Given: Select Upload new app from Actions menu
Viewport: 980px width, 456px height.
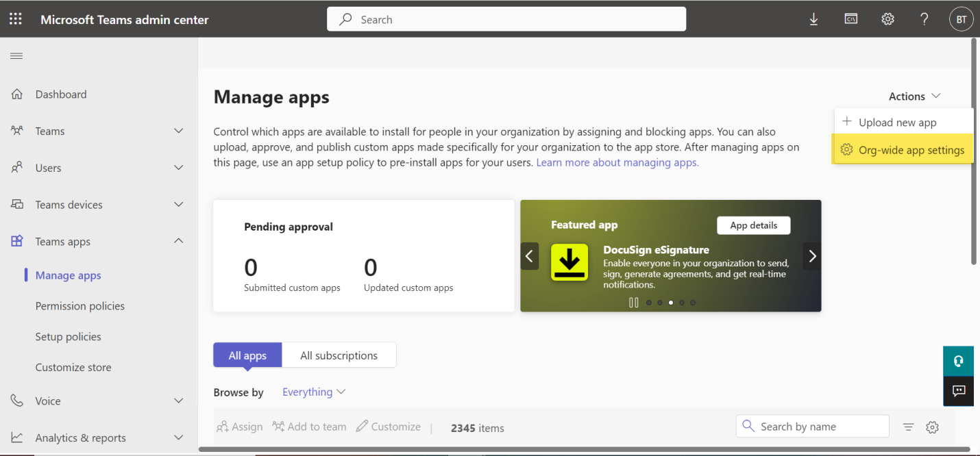Looking at the screenshot, I should tap(904, 122).
